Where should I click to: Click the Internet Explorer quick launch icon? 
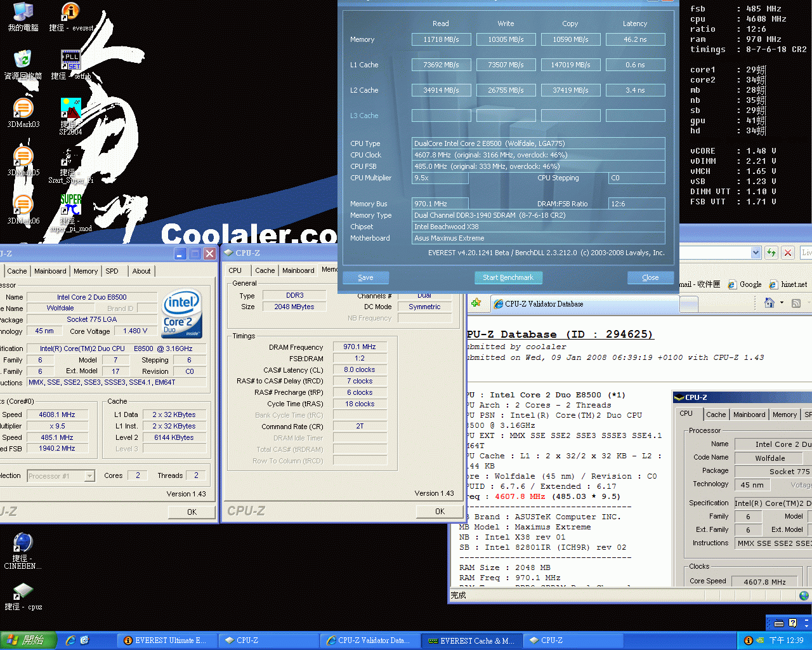70,640
